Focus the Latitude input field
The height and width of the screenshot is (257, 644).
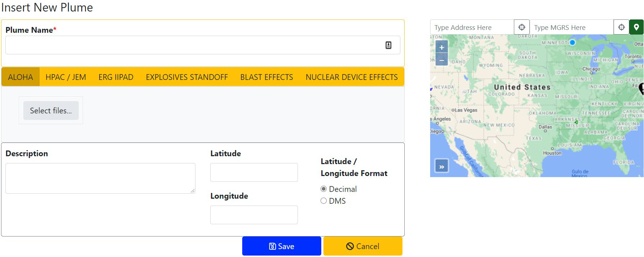click(x=254, y=172)
